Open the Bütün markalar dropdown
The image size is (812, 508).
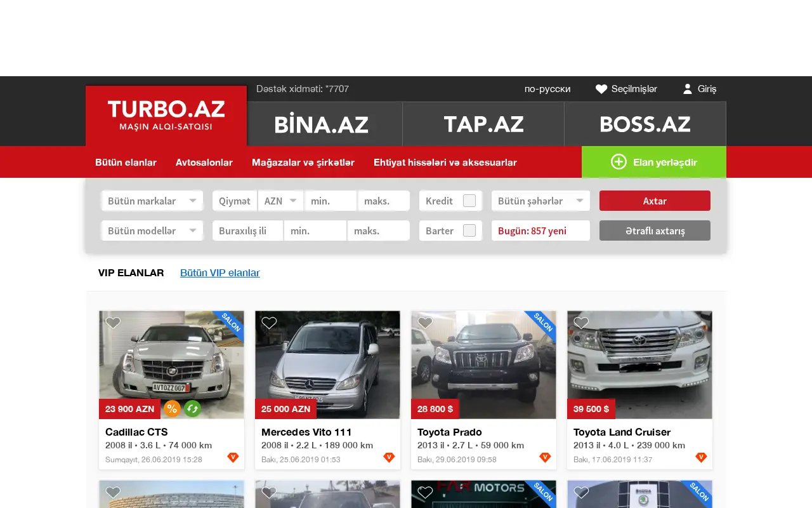[152, 201]
